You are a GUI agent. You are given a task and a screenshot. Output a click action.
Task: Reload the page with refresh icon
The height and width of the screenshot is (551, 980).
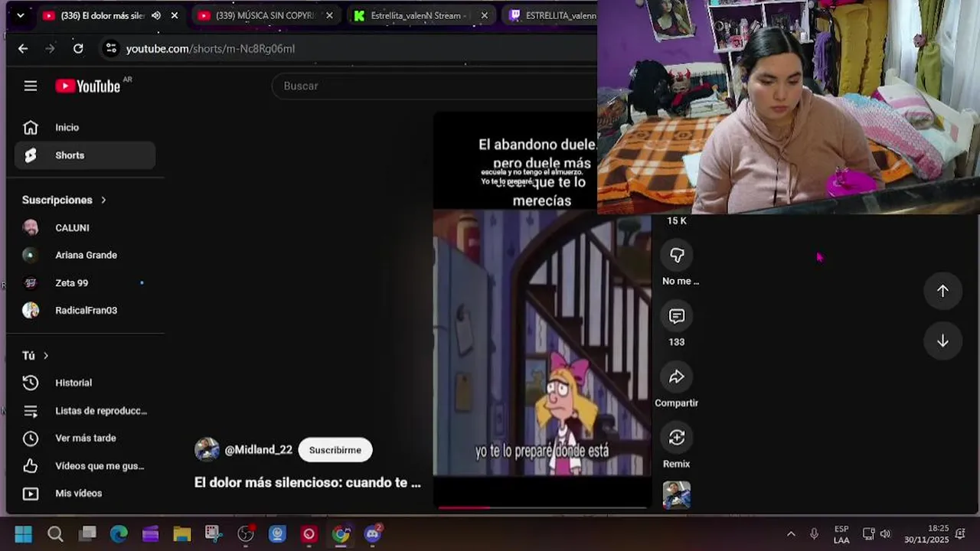click(x=78, y=48)
